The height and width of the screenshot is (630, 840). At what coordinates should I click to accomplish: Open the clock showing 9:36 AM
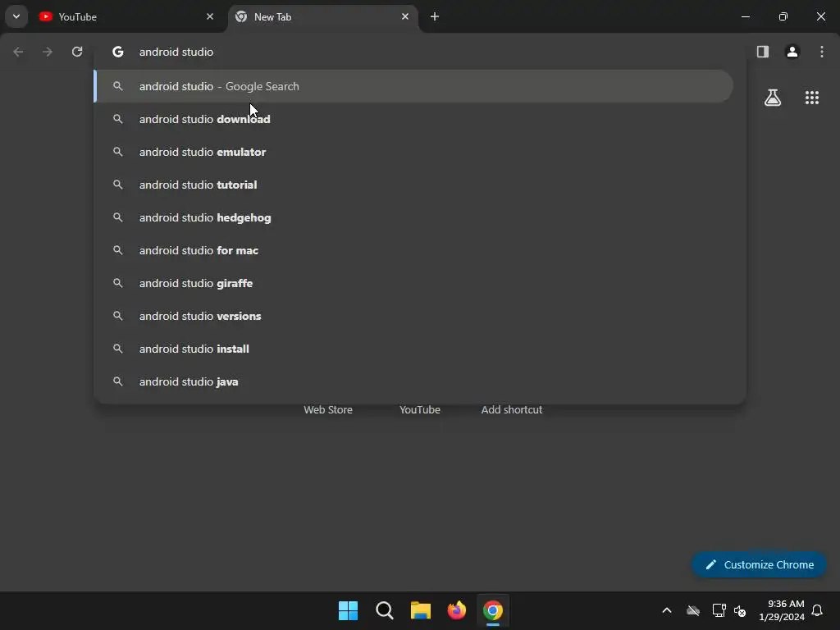[782, 610]
